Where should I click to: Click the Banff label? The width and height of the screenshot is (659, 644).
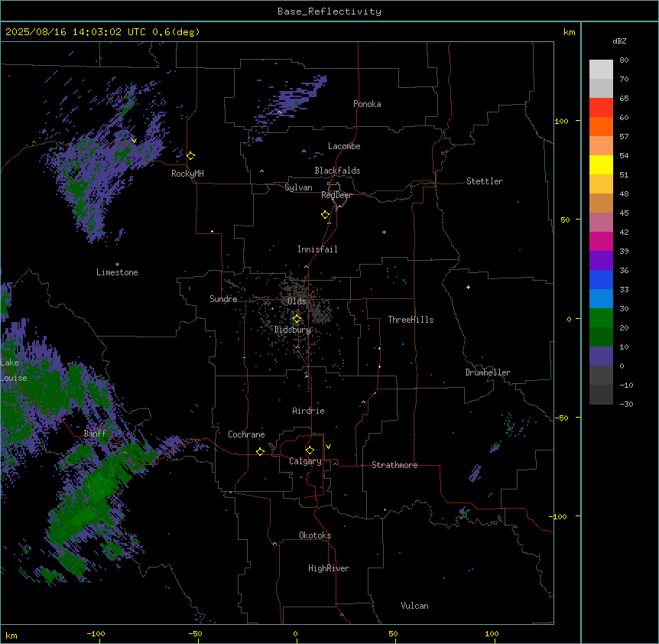tap(95, 434)
